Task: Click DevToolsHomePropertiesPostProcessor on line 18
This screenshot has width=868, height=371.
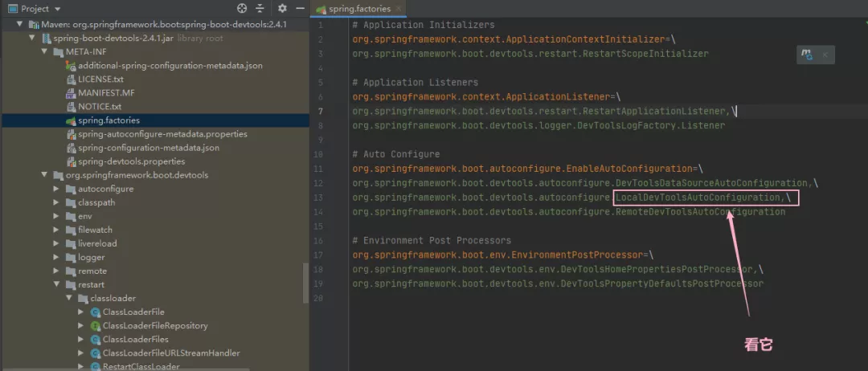Action: (x=657, y=269)
